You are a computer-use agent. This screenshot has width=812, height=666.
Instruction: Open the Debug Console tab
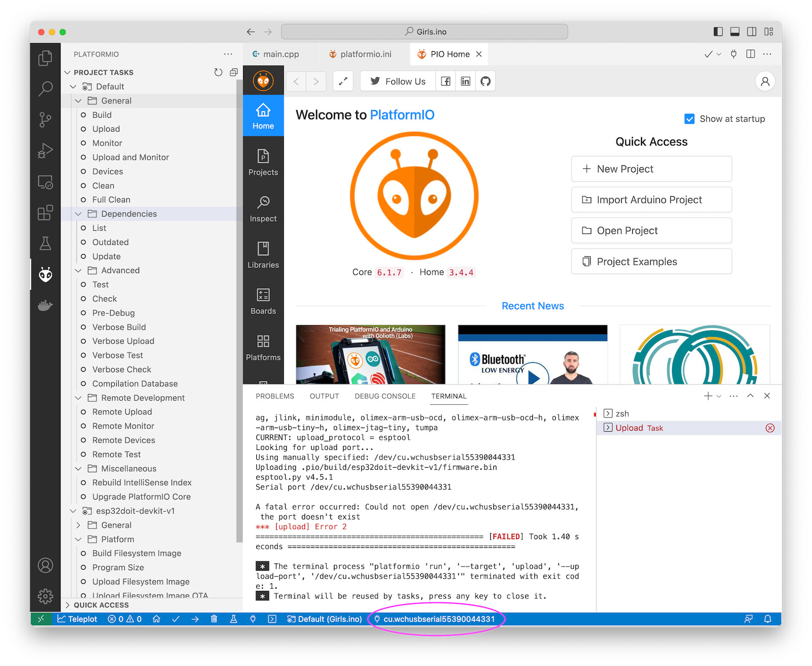coord(385,396)
